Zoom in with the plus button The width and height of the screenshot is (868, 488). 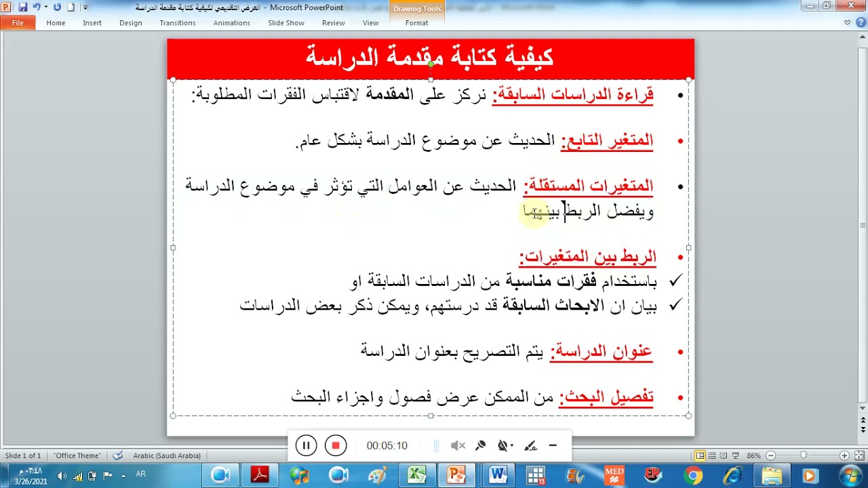844,455
